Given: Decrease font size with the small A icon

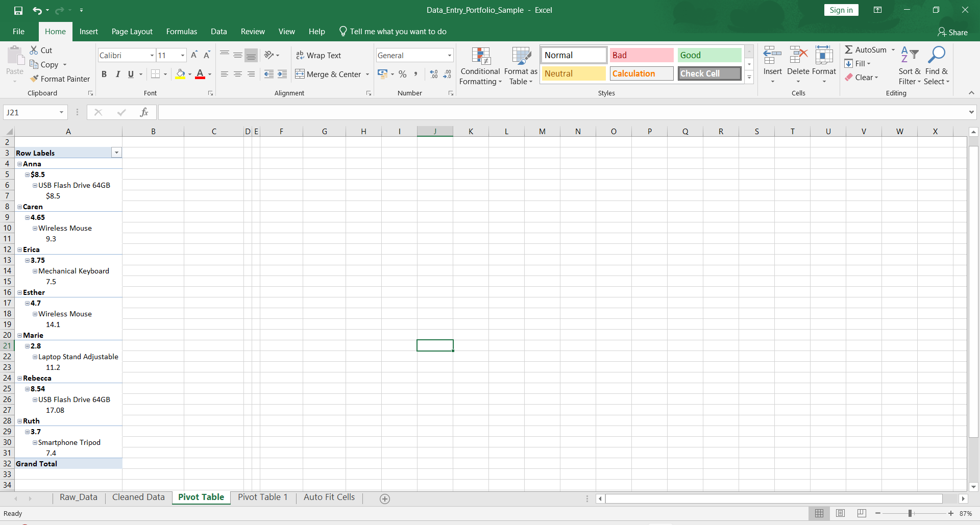Looking at the screenshot, I should pyautogui.click(x=207, y=55).
